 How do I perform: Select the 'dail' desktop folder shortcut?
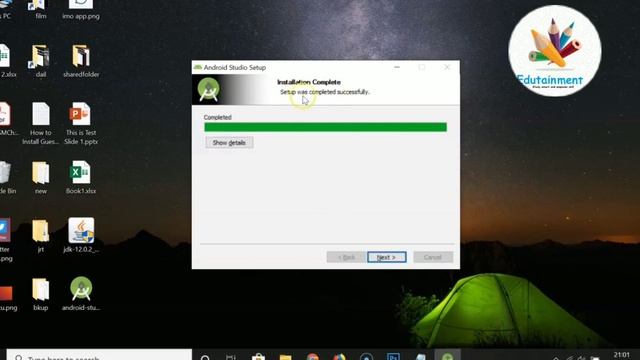(x=40, y=61)
